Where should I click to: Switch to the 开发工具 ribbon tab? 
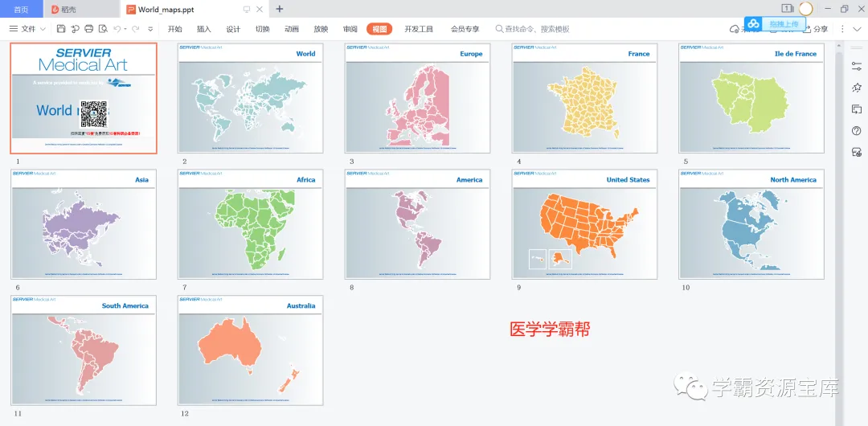(x=419, y=29)
